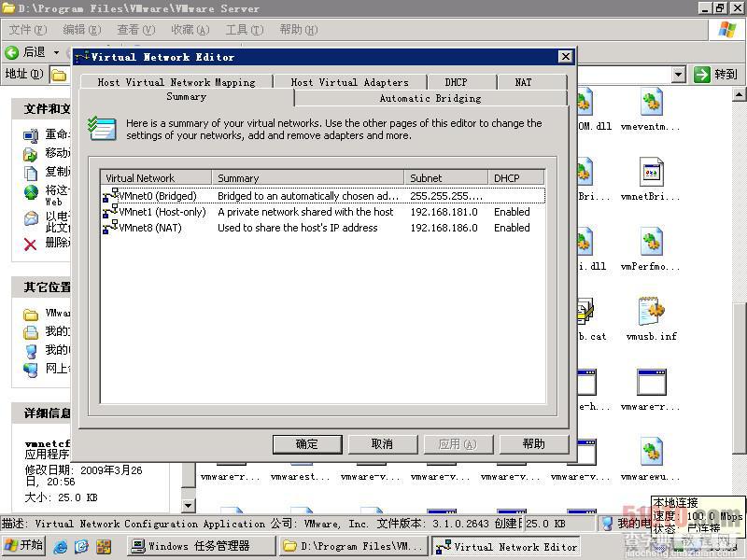Open 查看(V) menu in Explorer window

[136, 30]
